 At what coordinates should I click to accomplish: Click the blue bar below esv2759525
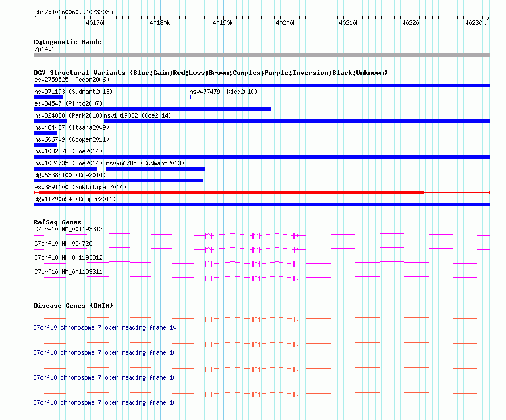click(x=262, y=85)
